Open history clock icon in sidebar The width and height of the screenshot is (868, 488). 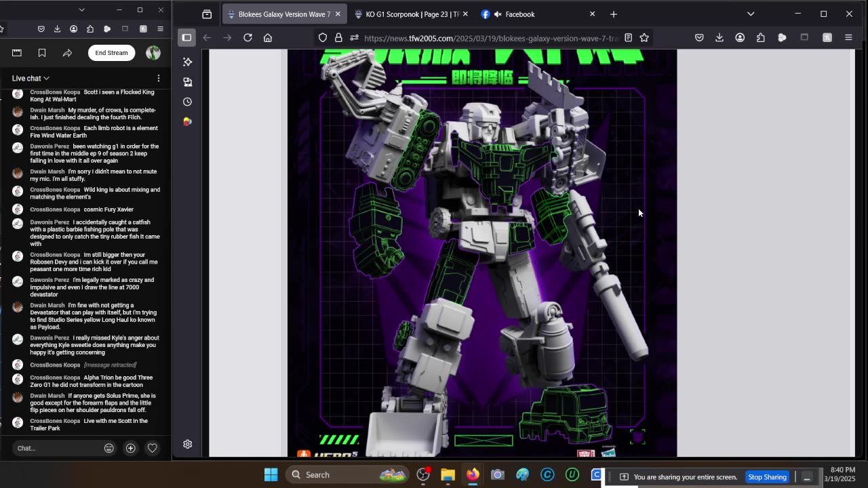pos(188,102)
